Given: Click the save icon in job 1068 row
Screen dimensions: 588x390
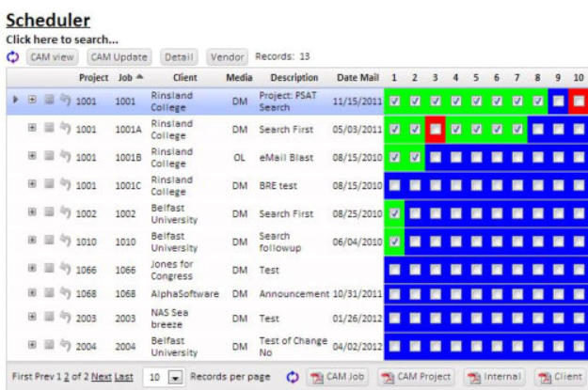Looking at the screenshot, I should click(x=49, y=293).
